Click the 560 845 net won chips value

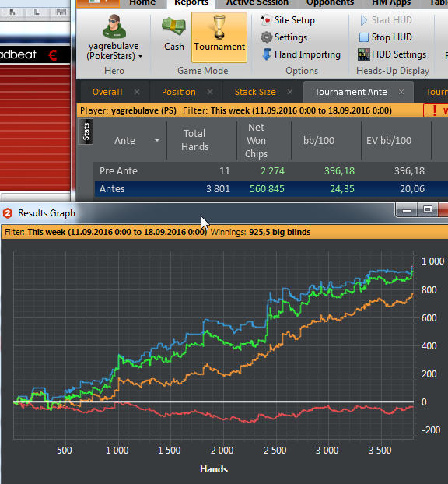pos(267,189)
